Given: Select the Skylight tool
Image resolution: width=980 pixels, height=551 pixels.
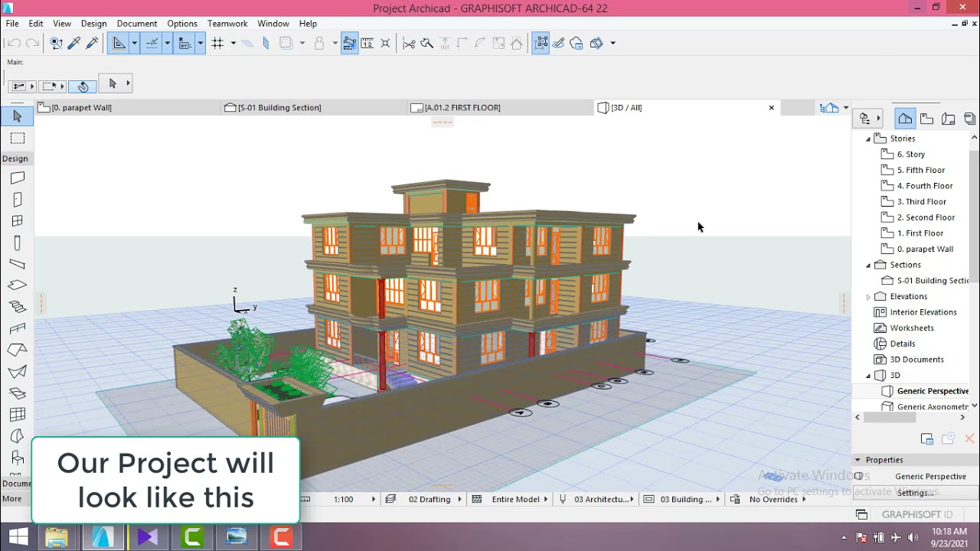Looking at the screenshot, I should [17, 393].
